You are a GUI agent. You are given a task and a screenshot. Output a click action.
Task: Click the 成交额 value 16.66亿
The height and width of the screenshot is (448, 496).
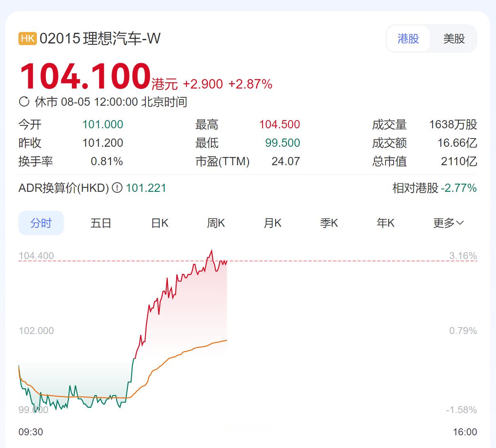(457, 143)
